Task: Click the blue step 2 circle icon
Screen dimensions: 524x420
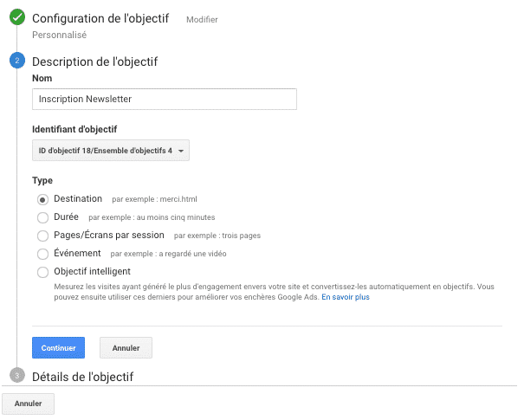Action: [x=16, y=61]
